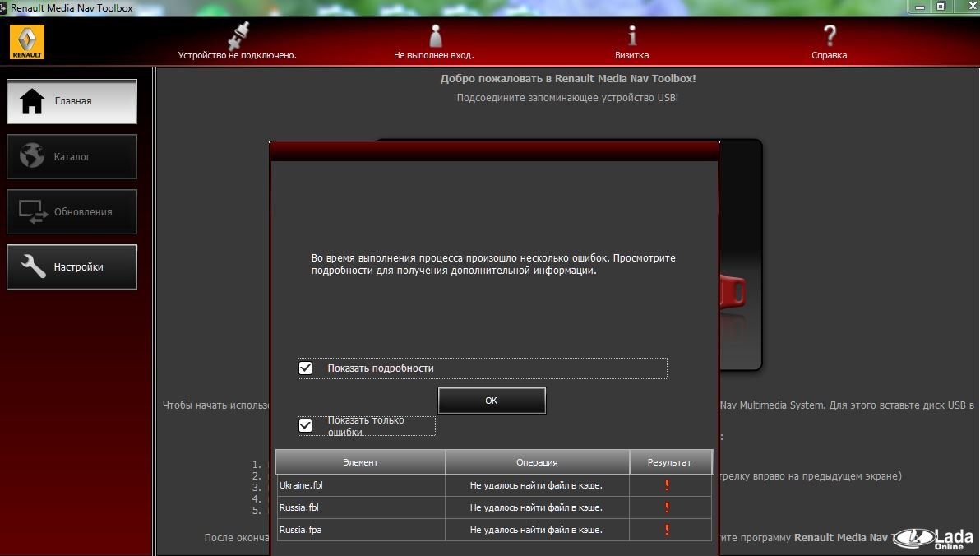Toggle the Показать только ошибки checkbox

click(306, 425)
